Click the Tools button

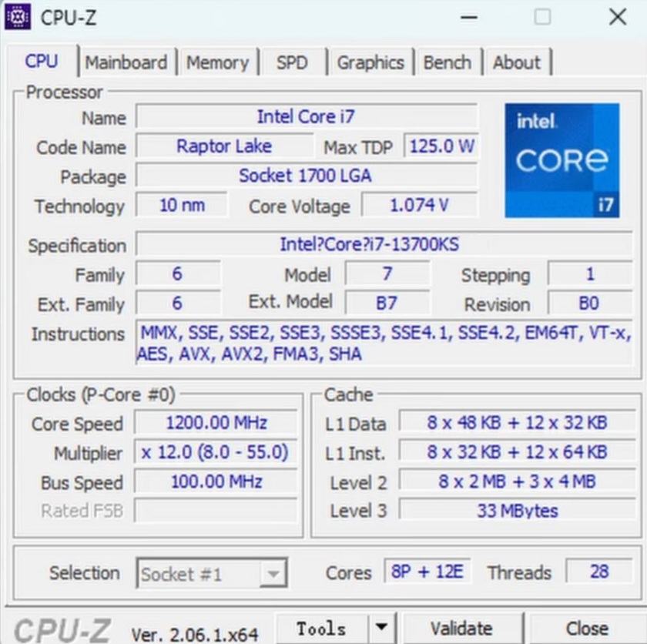point(321,629)
